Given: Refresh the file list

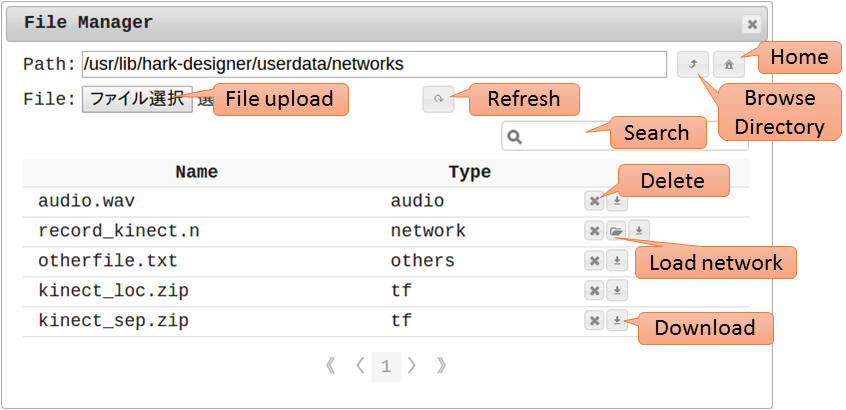Looking at the screenshot, I should pyautogui.click(x=438, y=99).
